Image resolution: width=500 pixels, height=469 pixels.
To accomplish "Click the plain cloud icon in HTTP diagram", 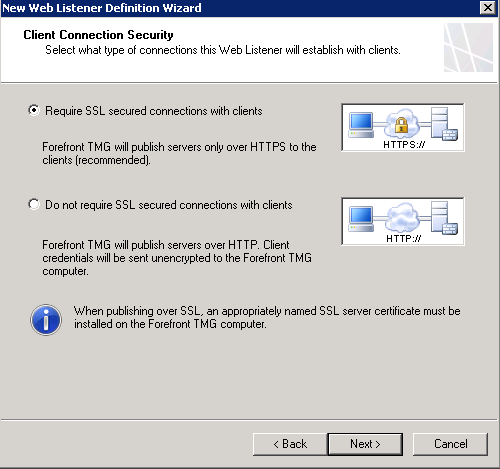I will click(x=402, y=217).
